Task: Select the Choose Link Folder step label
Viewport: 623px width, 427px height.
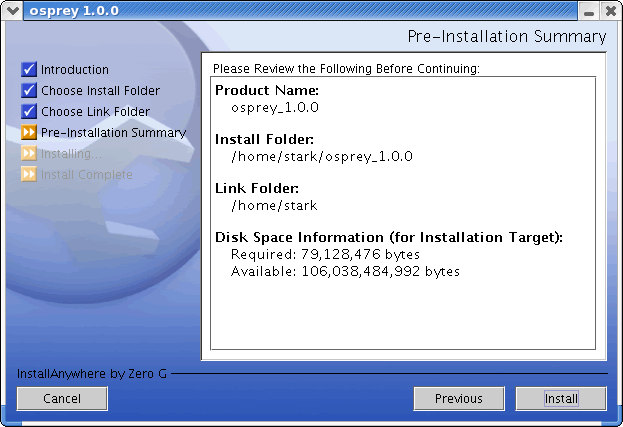Action: (95, 112)
